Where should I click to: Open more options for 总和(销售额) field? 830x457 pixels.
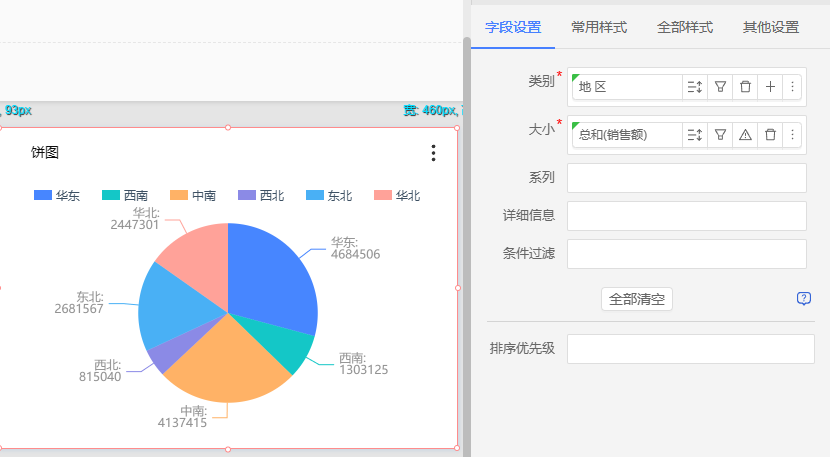[793, 134]
